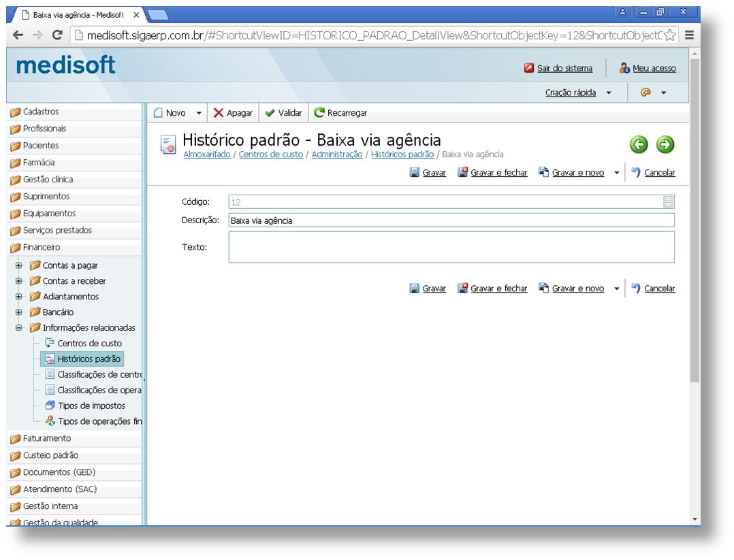Open the Profissionais menu folder

click(74, 129)
